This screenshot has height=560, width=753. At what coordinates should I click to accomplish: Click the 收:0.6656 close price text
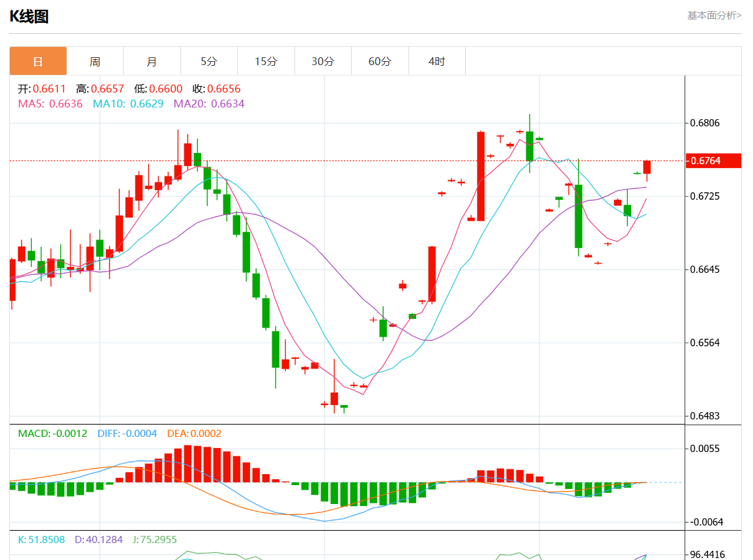tap(216, 89)
